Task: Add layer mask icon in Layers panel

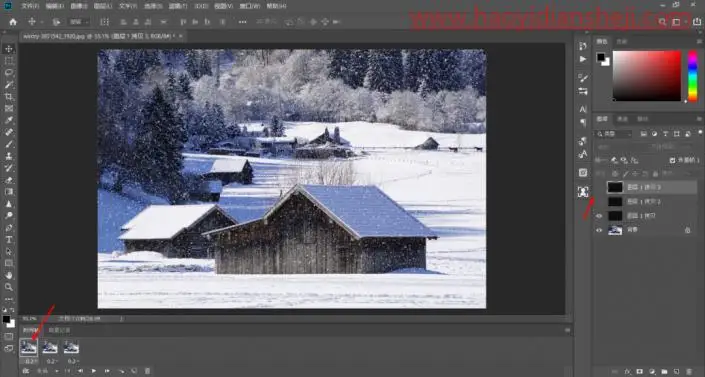Action: coord(639,372)
